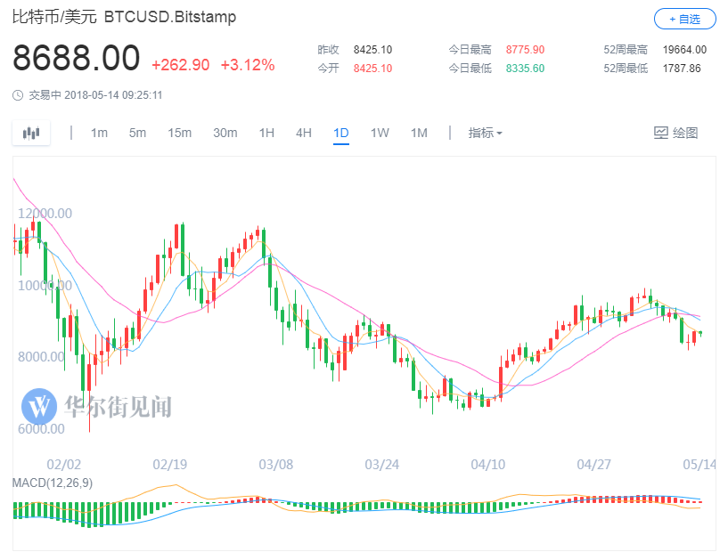
Task: Click the 04/10 date marker on axis
Action: pos(488,465)
